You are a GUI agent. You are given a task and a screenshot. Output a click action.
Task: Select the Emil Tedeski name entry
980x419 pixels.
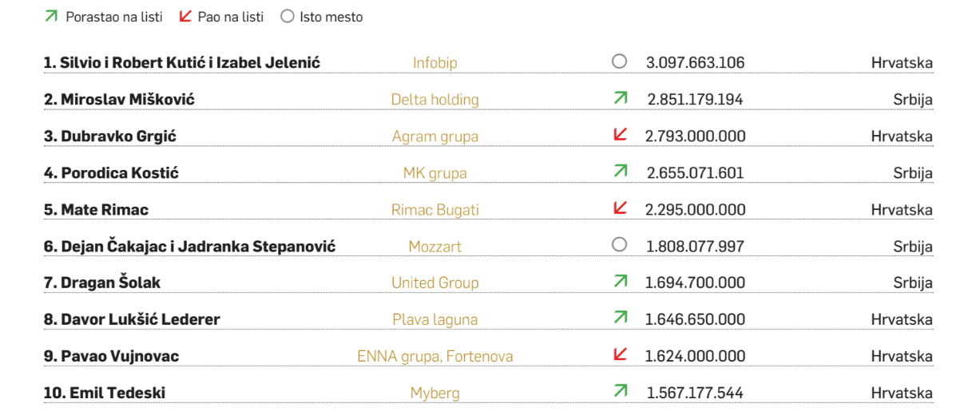105,393
